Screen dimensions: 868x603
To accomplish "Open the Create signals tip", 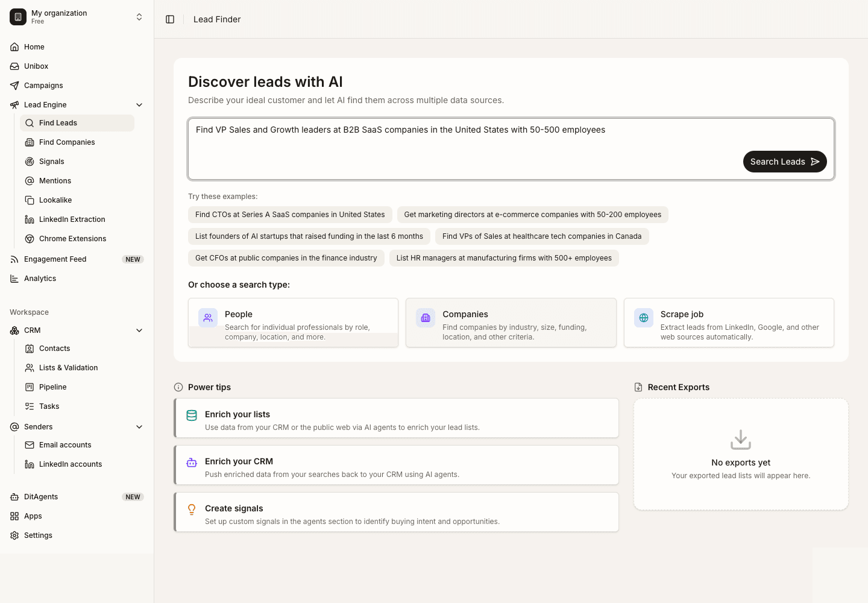I will [x=397, y=512].
